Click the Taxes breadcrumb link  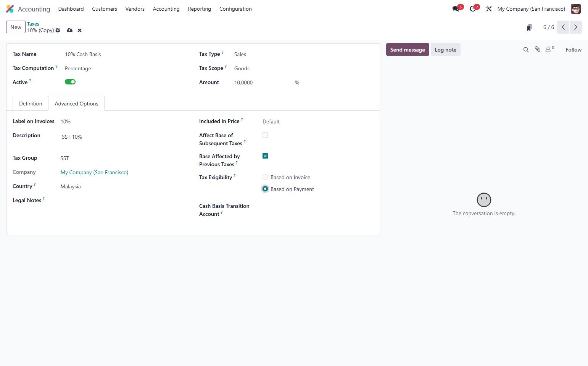33,24
